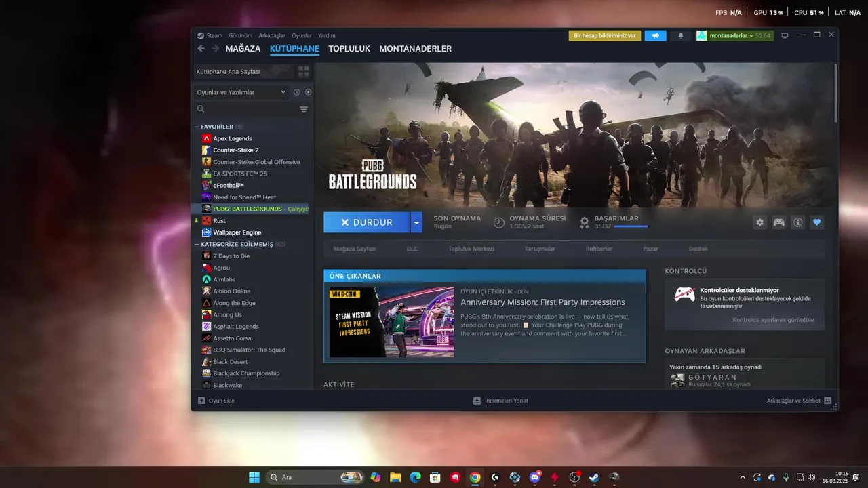Image resolution: width=868 pixels, height=488 pixels.
Task: Open Google Chrome in the taskbar
Action: pyautogui.click(x=475, y=477)
